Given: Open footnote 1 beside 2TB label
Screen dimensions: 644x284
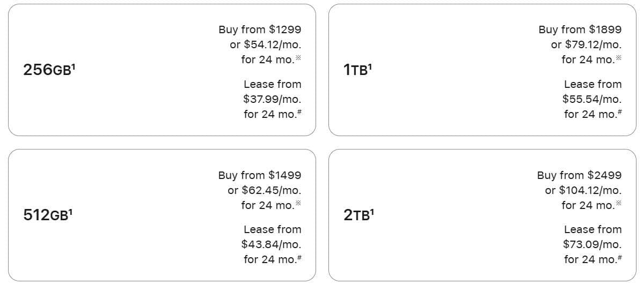Looking at the screenshot, I should pos(372,211).
